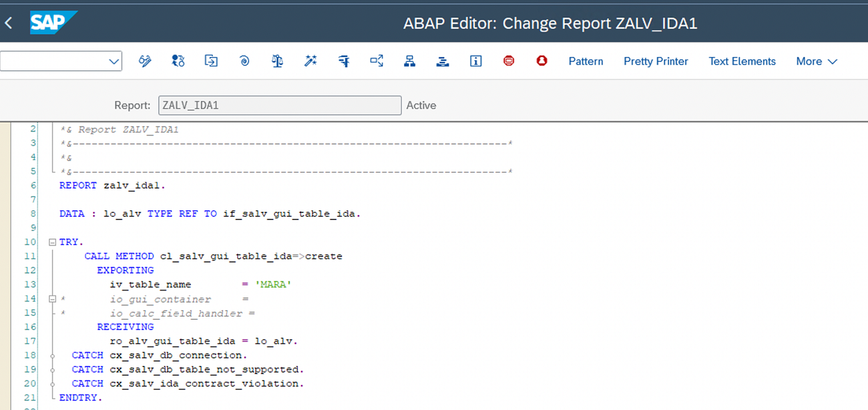Click the DATA lo_alv declaration line

(210, 214)
